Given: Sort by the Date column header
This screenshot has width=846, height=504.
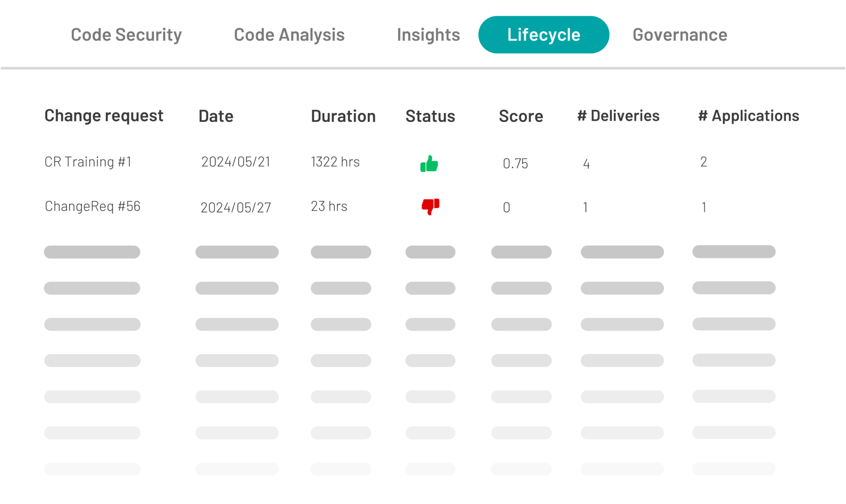Looking at the screenshot, I should [x=216, y=116].
